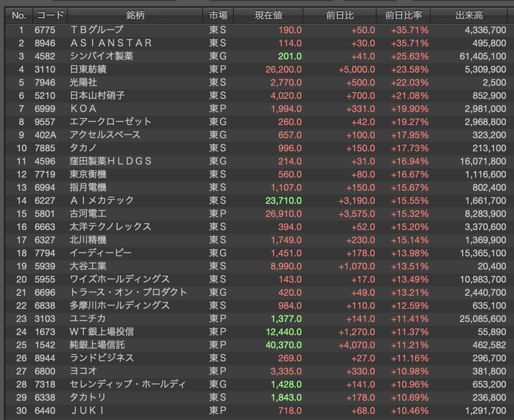Select the ＫＯＡ stock name

(x=83, y=109)
